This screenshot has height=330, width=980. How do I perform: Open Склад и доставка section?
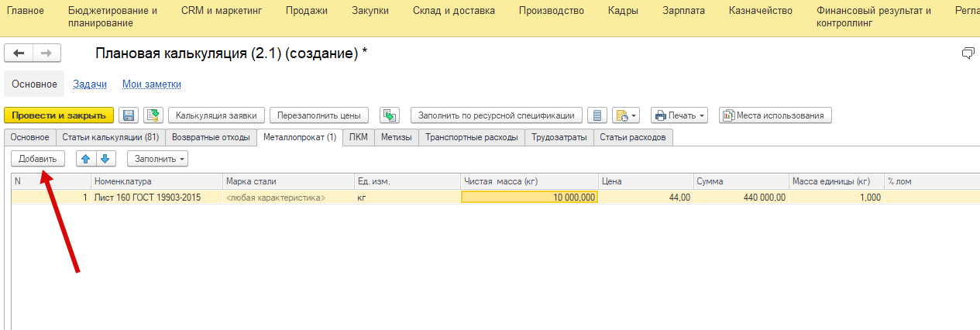coord(454,11)
